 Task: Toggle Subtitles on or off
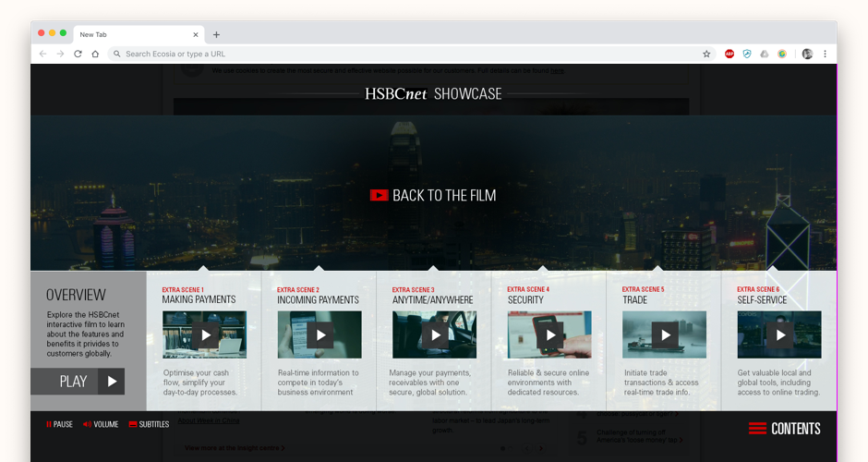149,424
